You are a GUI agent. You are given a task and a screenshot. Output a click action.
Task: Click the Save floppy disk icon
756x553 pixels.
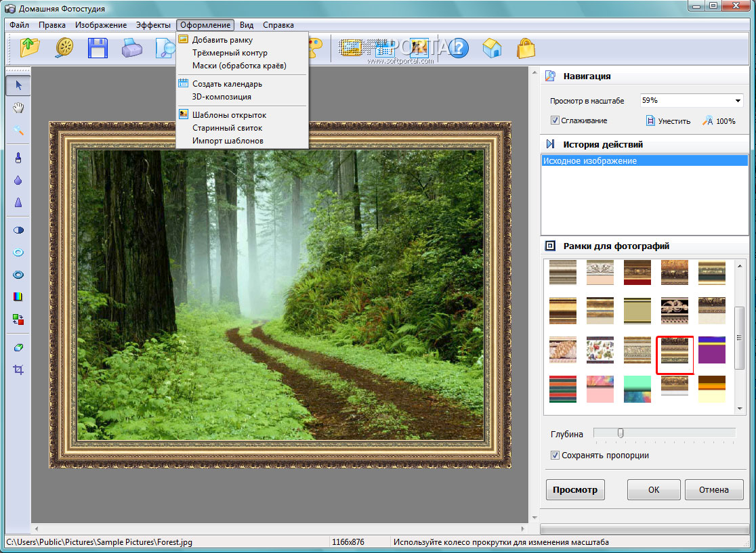[98, 48]
